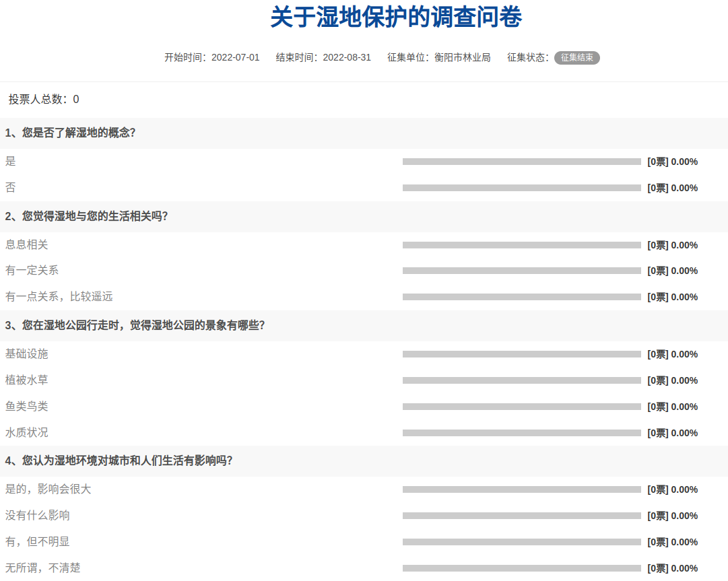The width and height of the screenshot is (728, 581).
Task: Click the progress bar for 息息相关
Action: tap(521, 245)
